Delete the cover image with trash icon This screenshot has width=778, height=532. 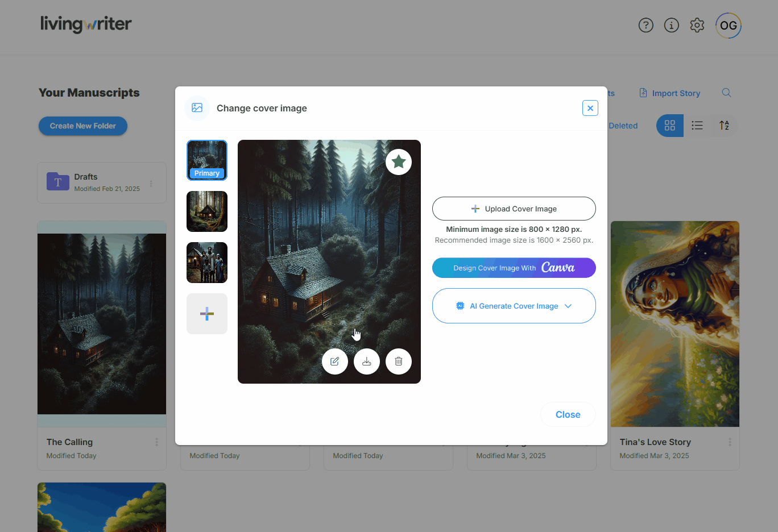399,361
